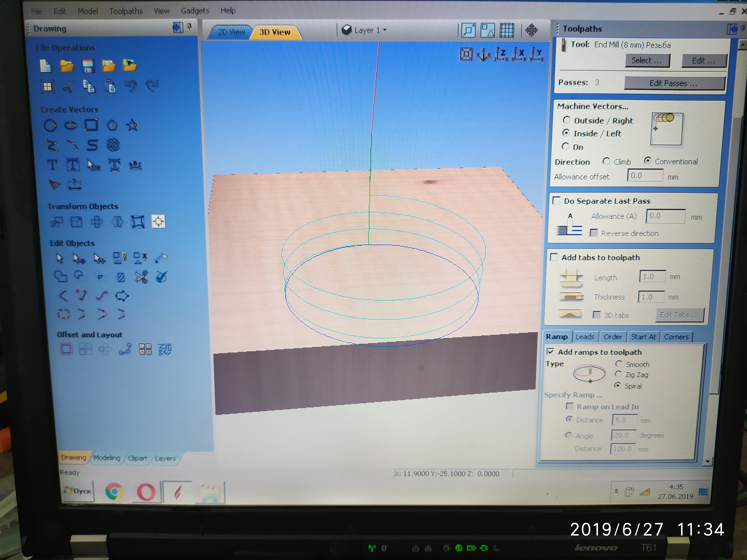Select Outside / Right machining option
Image resolution: width=747 pixels, height=560 pixels.
pyautogui.click(x=566, y=120)
